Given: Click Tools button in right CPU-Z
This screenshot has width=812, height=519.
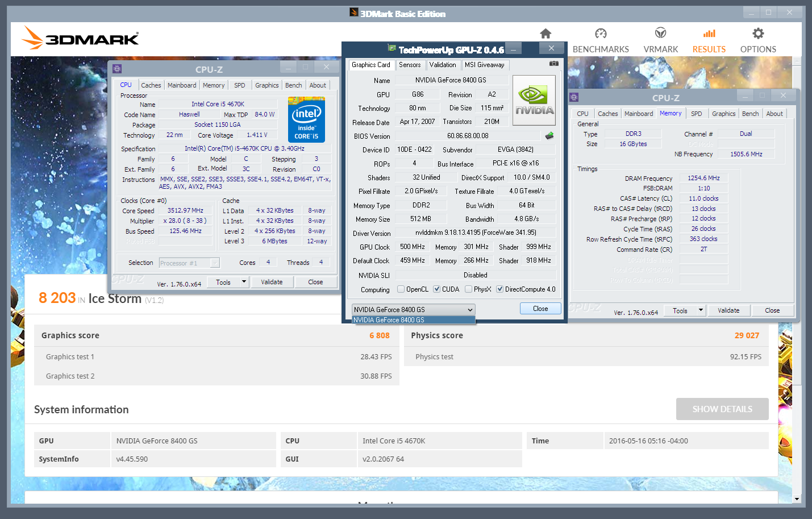Looking at the screenshot, I should click(x=680, y=310).
